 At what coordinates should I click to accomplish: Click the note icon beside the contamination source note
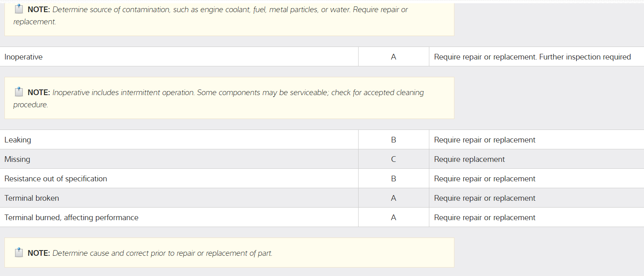point(19,9)
